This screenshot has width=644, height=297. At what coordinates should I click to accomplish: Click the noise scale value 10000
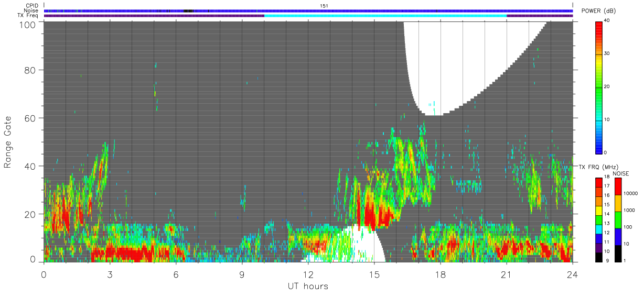pos(631,193)
